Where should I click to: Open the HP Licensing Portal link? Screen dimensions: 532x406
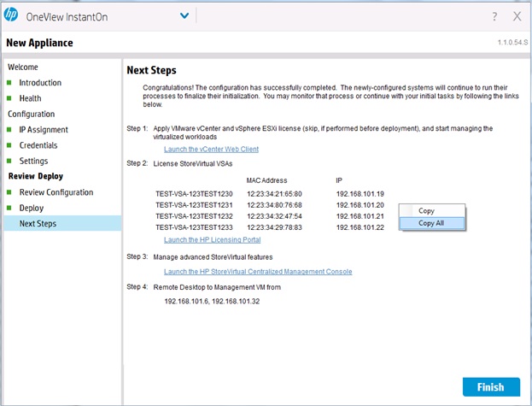(x=212, y=239)
